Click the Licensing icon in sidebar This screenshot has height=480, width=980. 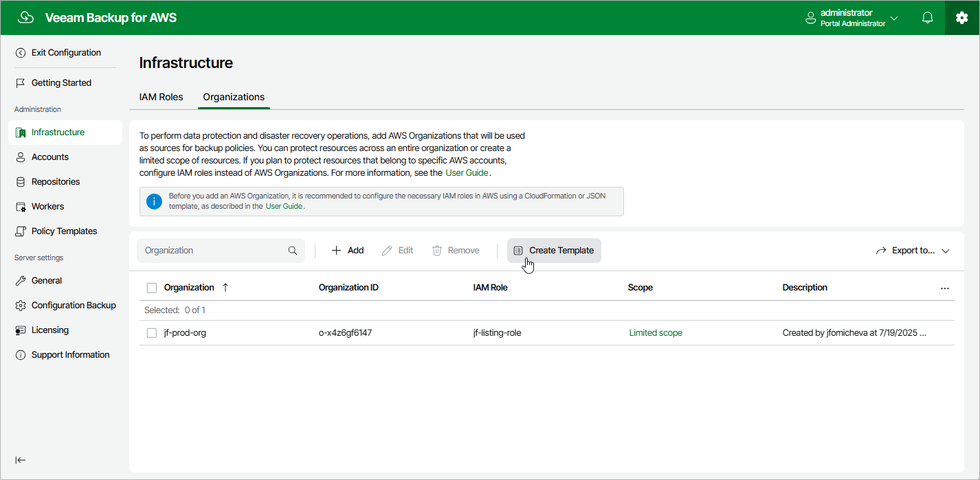[21, 330]
